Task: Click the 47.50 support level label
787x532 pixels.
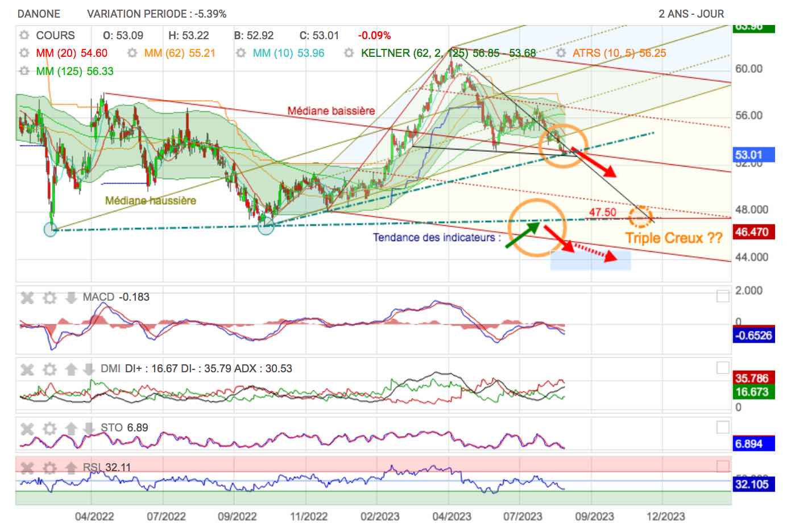Action: pos(603,212)
